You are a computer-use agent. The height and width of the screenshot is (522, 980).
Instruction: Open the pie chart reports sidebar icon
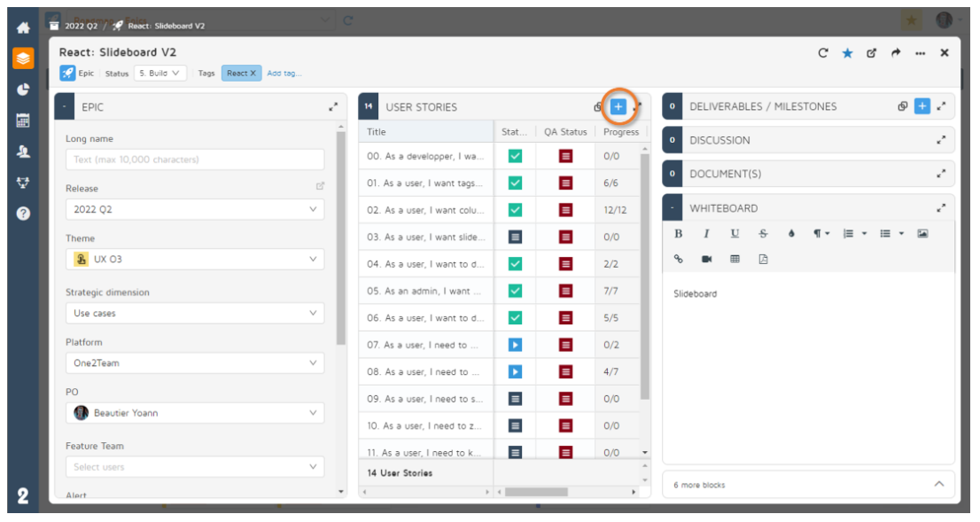(x=23, y=89)
